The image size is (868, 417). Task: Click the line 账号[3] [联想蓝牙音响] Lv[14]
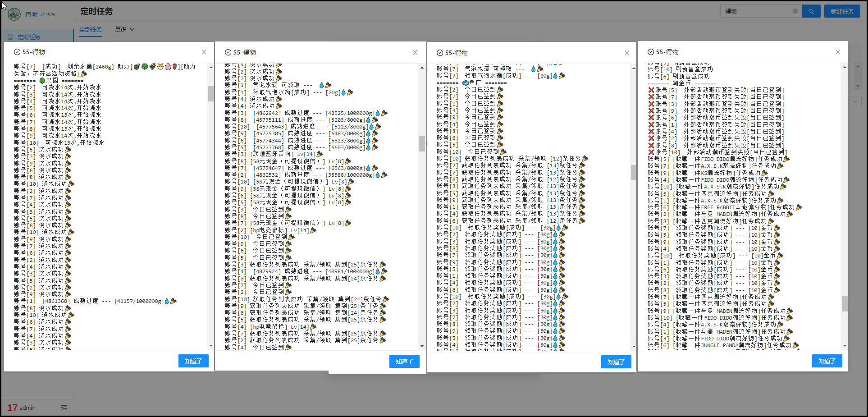[x=274, y=154]
